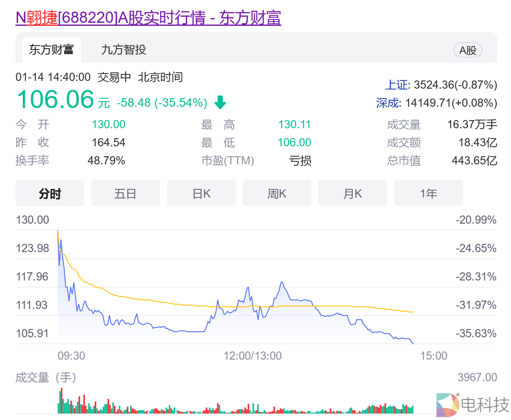Screen dimensions: 511x420
Task: Show the 日K candlestick chart
Action: point(201,194)
